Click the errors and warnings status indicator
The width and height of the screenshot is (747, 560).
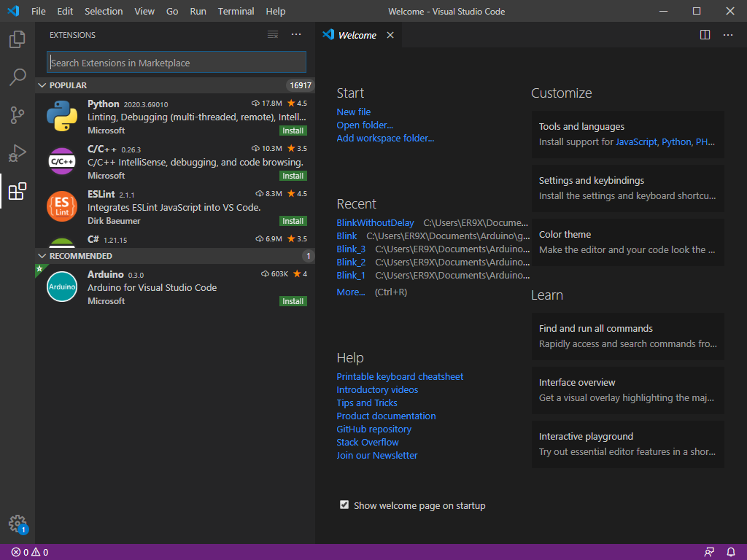(x=29, y=553)
